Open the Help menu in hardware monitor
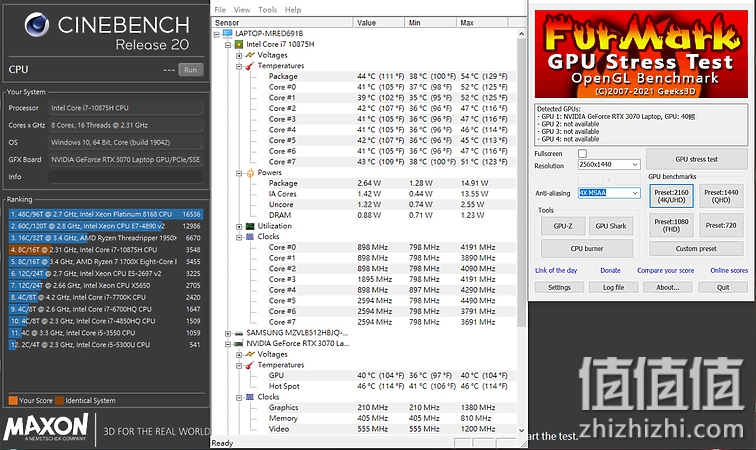Screen dimensions: 756x450 [x=293, y=10]
